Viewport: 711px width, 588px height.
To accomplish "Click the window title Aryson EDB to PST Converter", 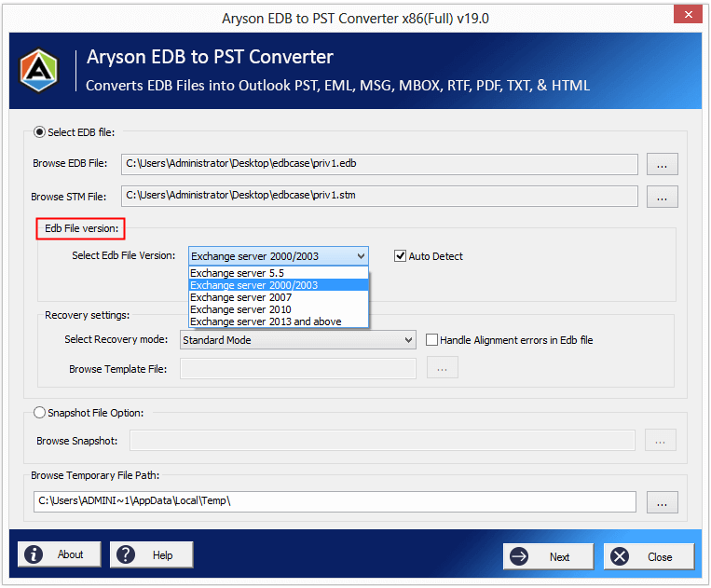I will [355, 18].
